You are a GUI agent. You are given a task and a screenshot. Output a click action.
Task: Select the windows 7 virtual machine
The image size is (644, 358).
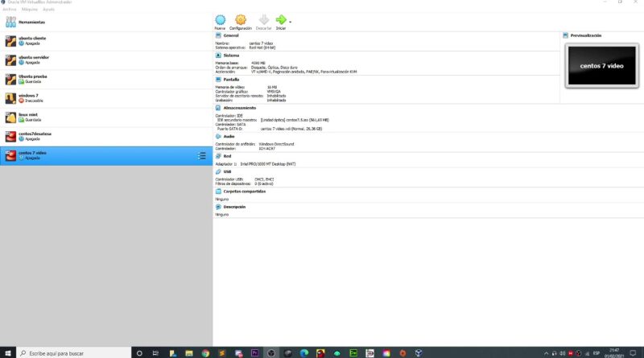point(106,98)
